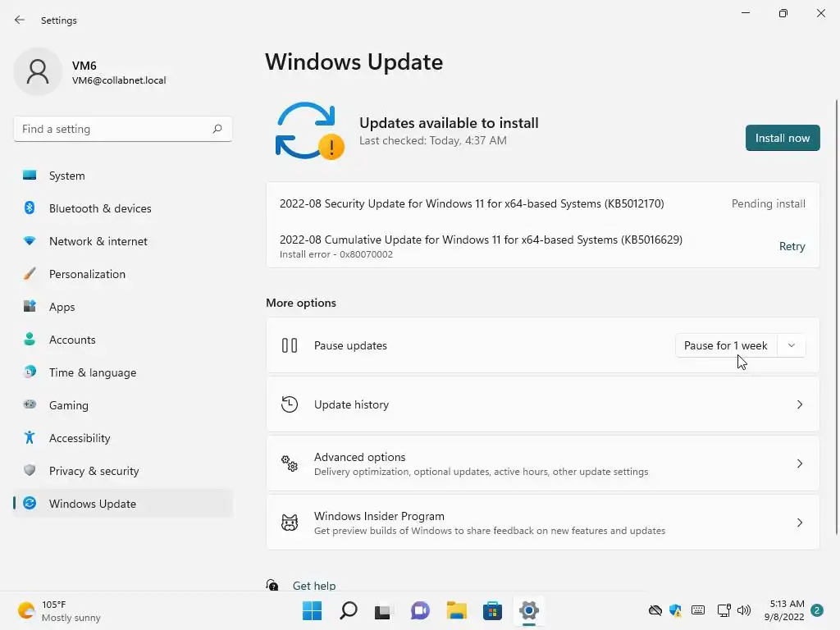Viewport: 840px width, 630px height.
Task: Open taskbar Search
Action: (x=348, y=610)
